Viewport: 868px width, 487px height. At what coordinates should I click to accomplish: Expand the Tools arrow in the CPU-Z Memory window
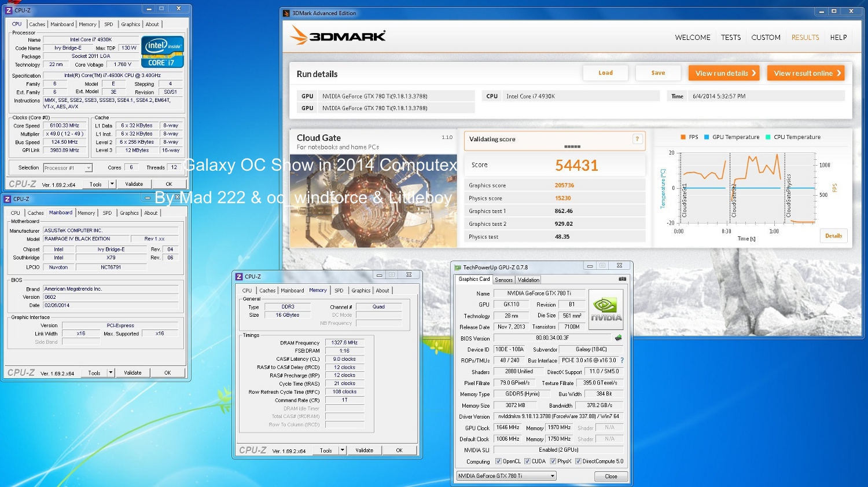tap(343, 451)
